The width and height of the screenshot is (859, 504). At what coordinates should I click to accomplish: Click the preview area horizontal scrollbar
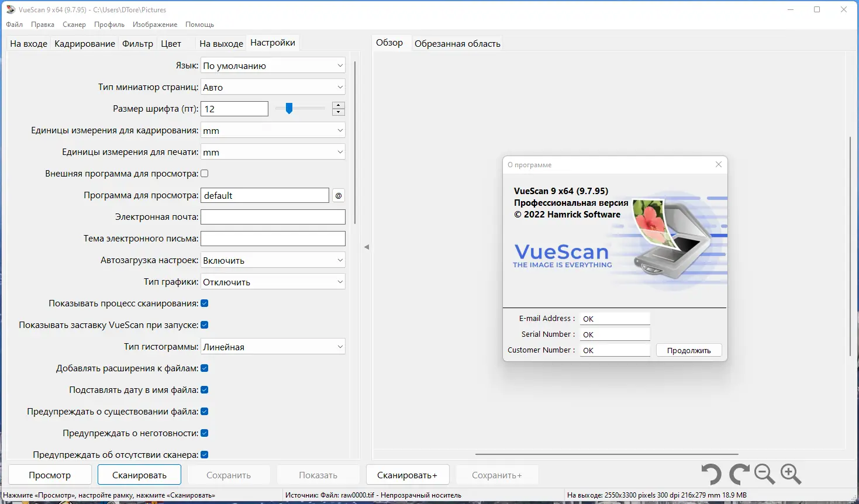click(x=606, y=454)
